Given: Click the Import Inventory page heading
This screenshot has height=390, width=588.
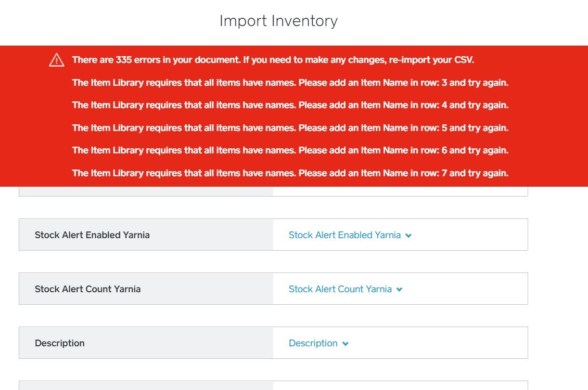Looking at the screenshot, I should point(278,21).
